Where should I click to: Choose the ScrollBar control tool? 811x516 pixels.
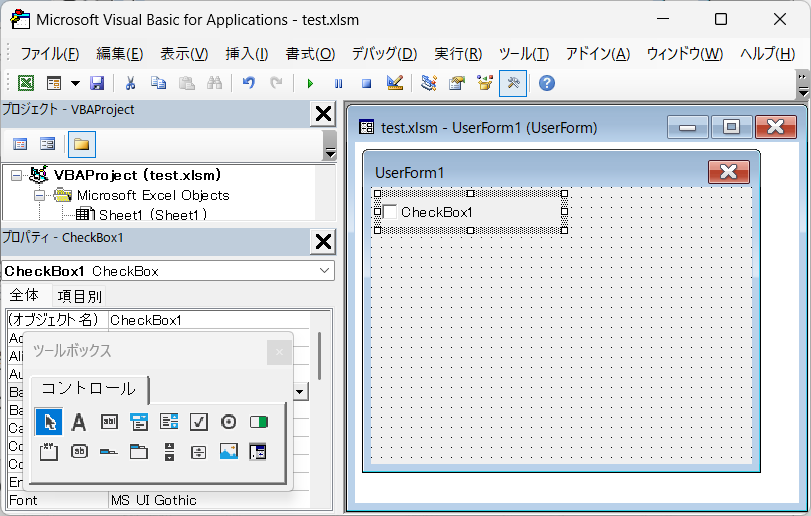tap(169, 452)
